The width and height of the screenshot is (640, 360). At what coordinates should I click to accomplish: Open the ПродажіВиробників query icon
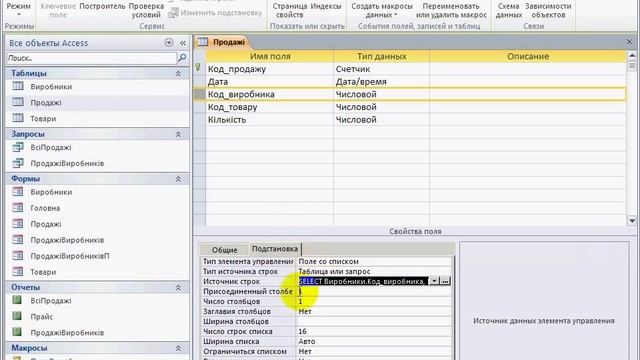click(18, 163)
